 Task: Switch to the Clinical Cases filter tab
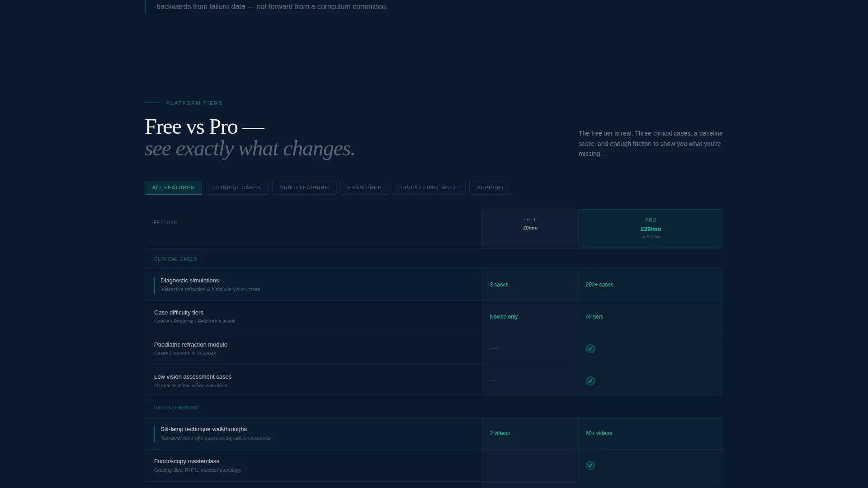click(x=237, y=188)
